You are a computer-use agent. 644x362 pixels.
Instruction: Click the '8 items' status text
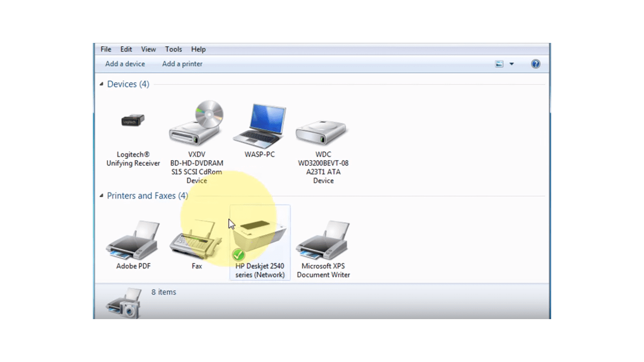coord(164,292)
